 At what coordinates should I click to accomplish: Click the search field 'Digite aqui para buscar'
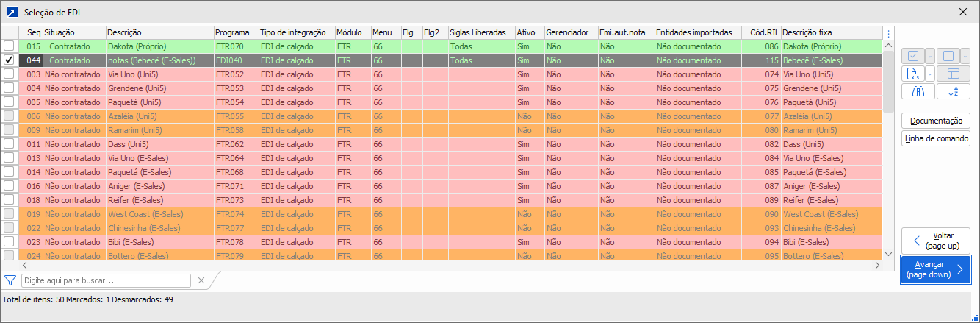tap(107, 280)
